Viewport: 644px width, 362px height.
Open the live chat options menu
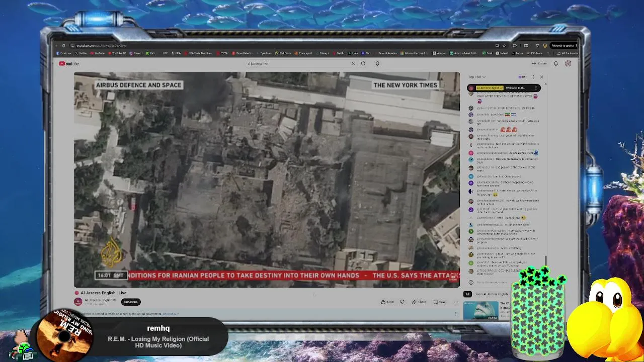pos(533,77)
